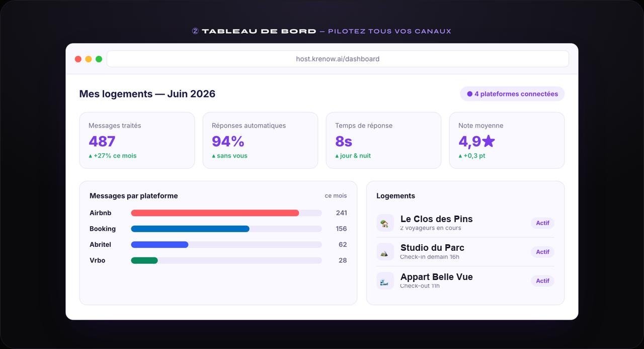Toggle Actif status for Studio du Parc
This screenshot has width=644, height=349.
click(x=542, y=252)
